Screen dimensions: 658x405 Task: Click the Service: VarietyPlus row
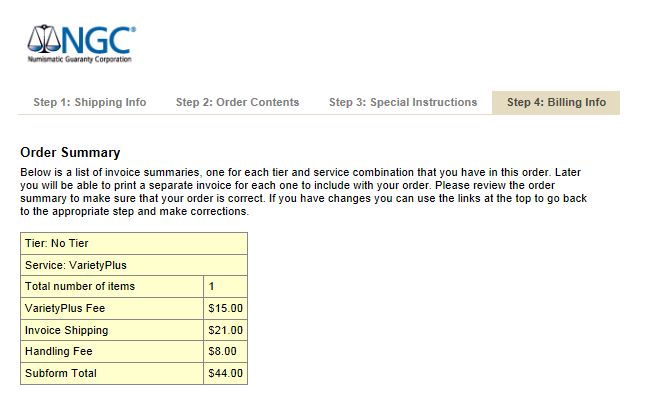click(133, 265)
